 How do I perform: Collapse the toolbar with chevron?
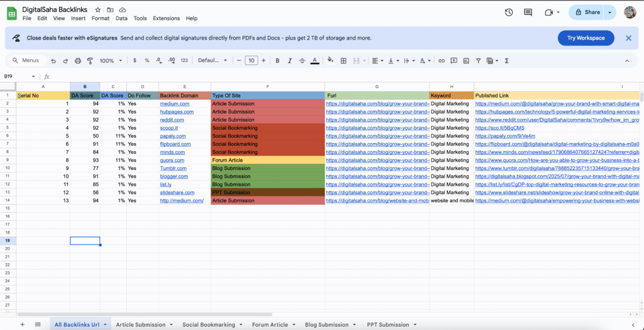click(x=627, y=60)
